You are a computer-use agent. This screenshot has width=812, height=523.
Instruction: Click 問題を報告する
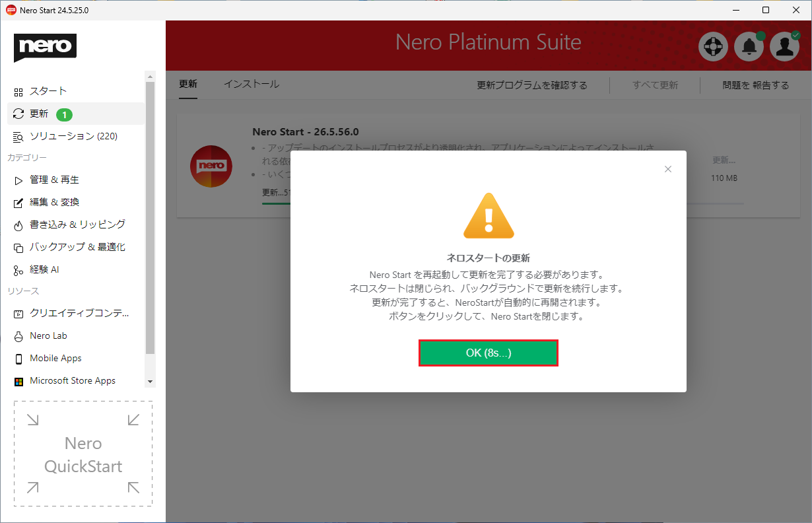(x=756, y=85)
